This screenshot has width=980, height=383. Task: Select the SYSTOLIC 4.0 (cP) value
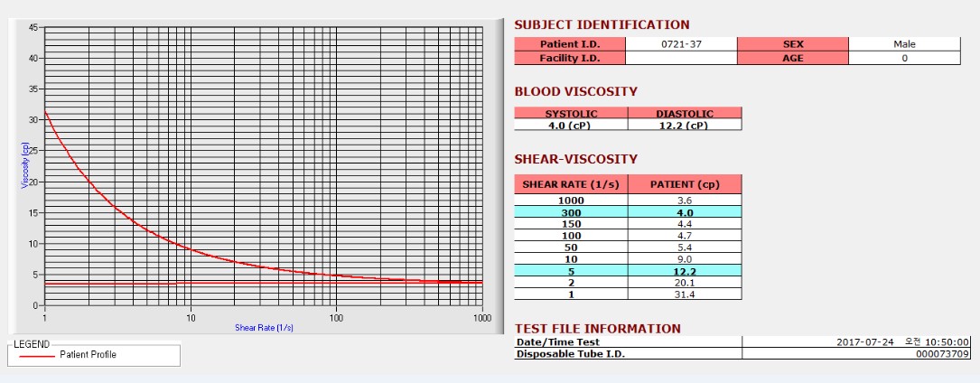coord(571,125)
